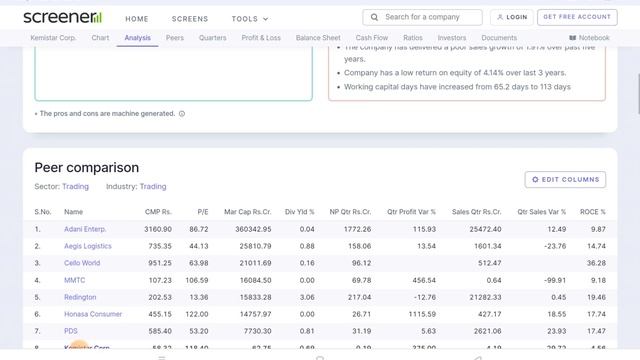This screenshot has height=360, width=640.
Task: Open the Industry Trading link
Action: pos(153,187)
